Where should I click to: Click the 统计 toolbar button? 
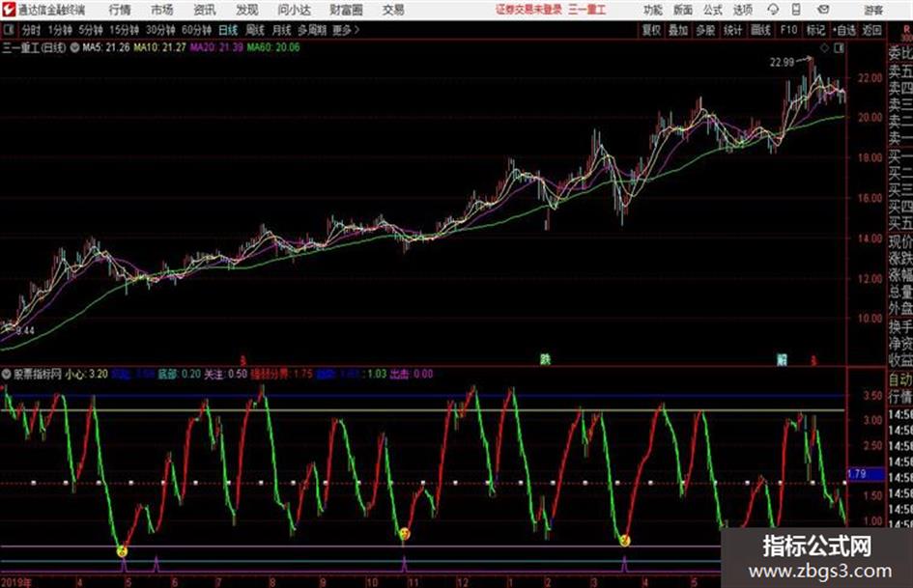pos(732,30)
